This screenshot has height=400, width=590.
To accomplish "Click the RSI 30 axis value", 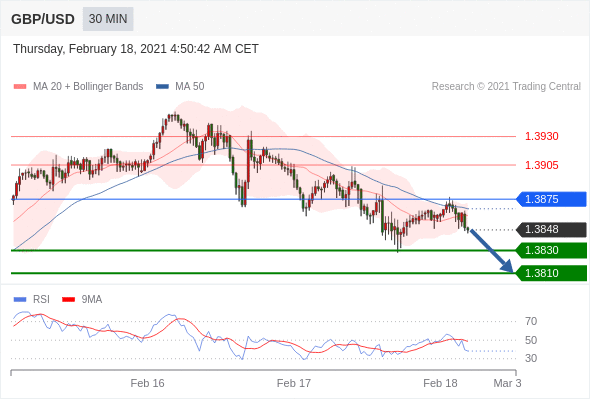I will (531, 358).
